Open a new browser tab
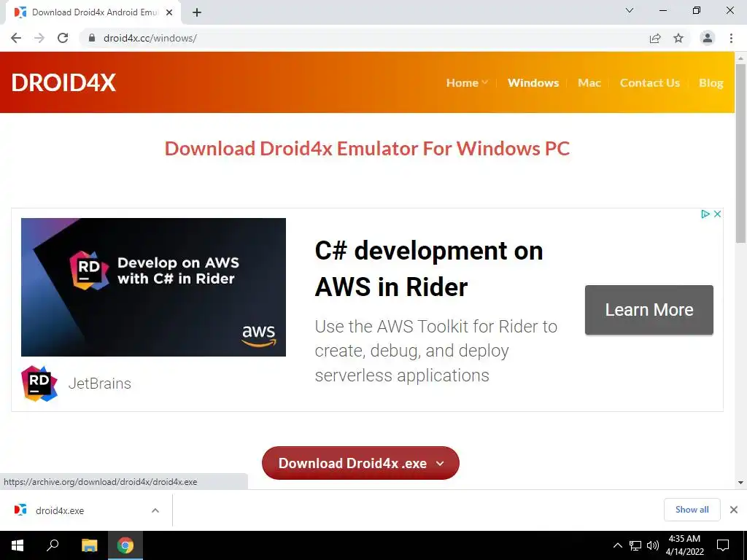This screenshot has height=560, width=747. click(x=197, y=13)
